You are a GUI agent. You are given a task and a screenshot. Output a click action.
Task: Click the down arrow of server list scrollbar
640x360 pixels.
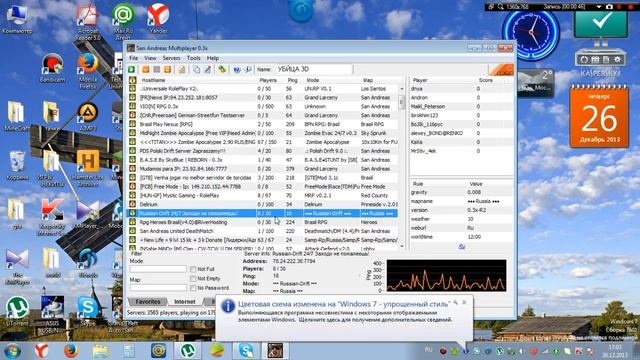pos(402,247)
